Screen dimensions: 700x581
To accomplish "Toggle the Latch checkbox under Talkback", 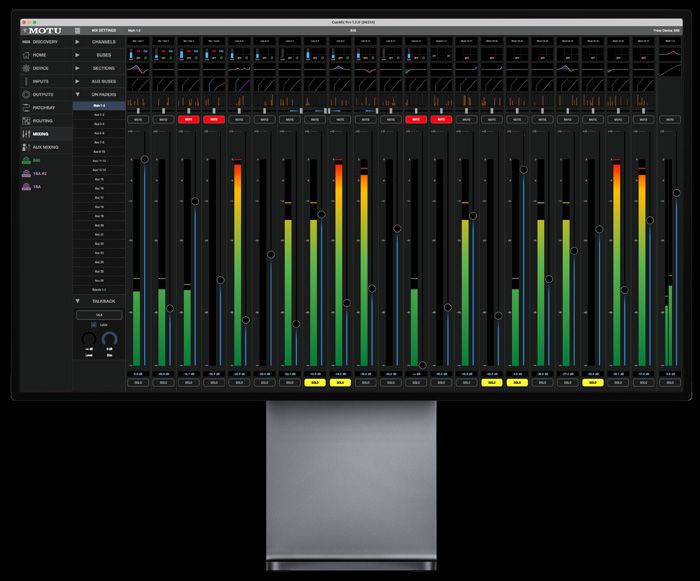I will coord(95,325).
